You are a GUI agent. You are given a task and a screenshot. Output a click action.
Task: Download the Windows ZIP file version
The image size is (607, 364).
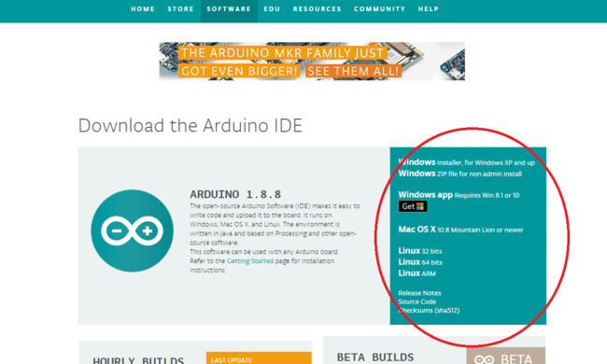tap(459, 174)
